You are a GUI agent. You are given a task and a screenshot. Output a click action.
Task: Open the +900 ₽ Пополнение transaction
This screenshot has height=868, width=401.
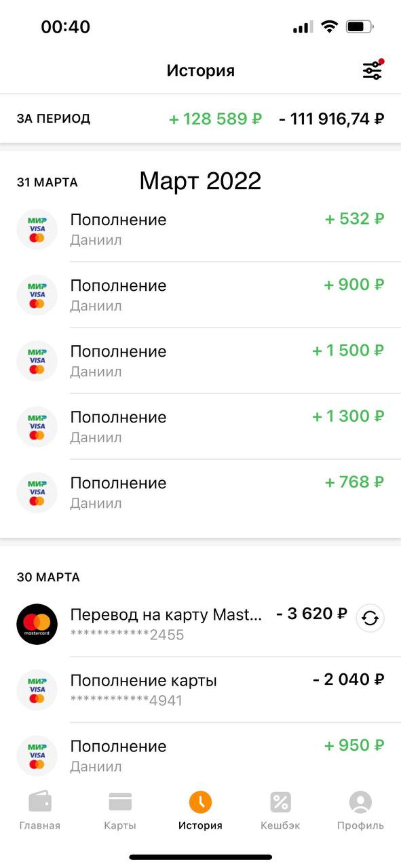point(200,295)
